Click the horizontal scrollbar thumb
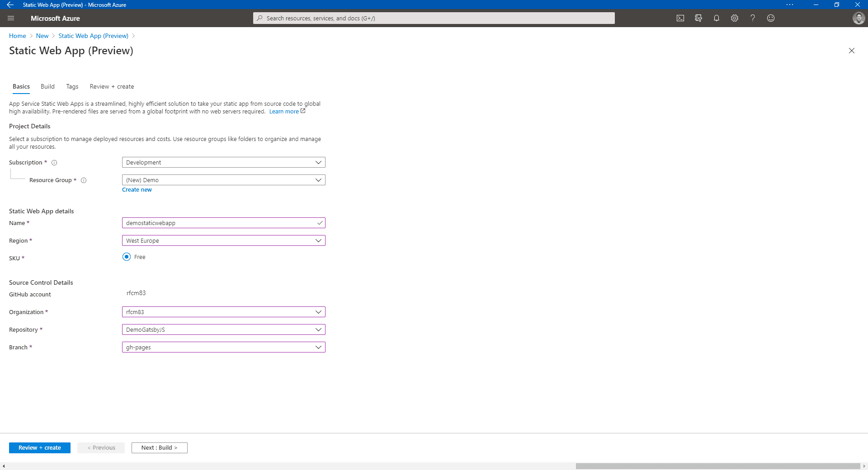The image size is (868, 470). coord(718,466)
